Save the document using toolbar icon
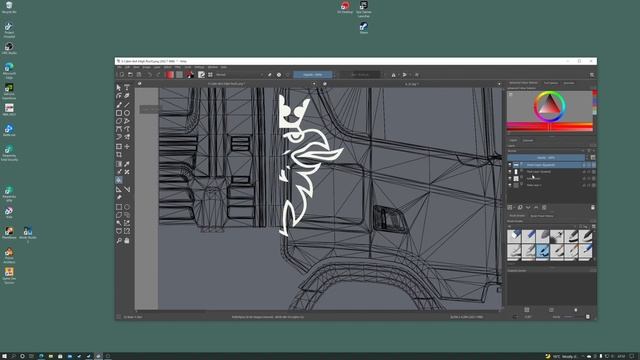The height and width of the screenshot is (360, 640). [139, 75]
